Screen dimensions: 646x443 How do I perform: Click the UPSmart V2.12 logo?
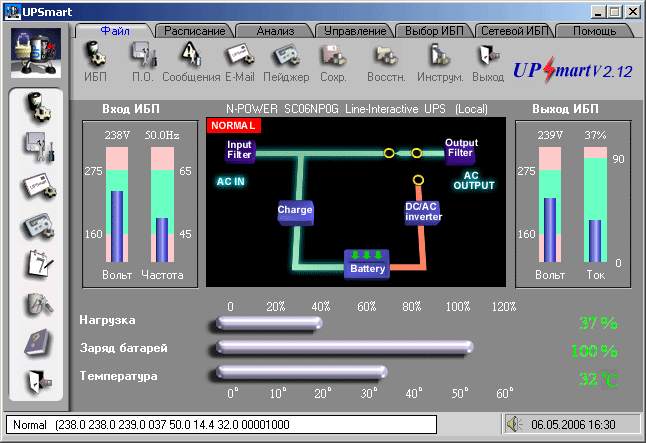tap(573, 70)
